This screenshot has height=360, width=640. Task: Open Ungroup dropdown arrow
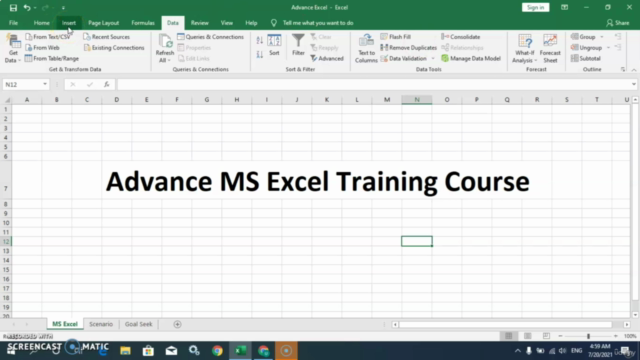coord(608,48)
